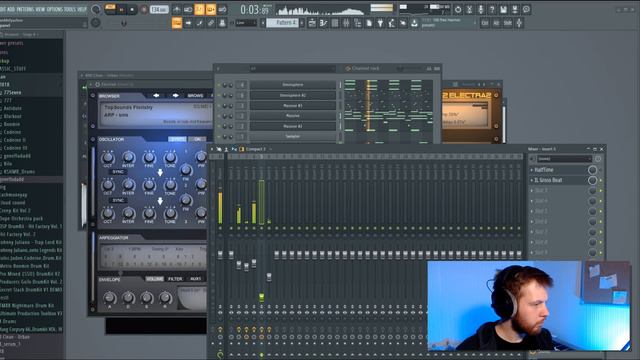
Task: Click the stop button in transport
Action: click(x=132, y=9)
